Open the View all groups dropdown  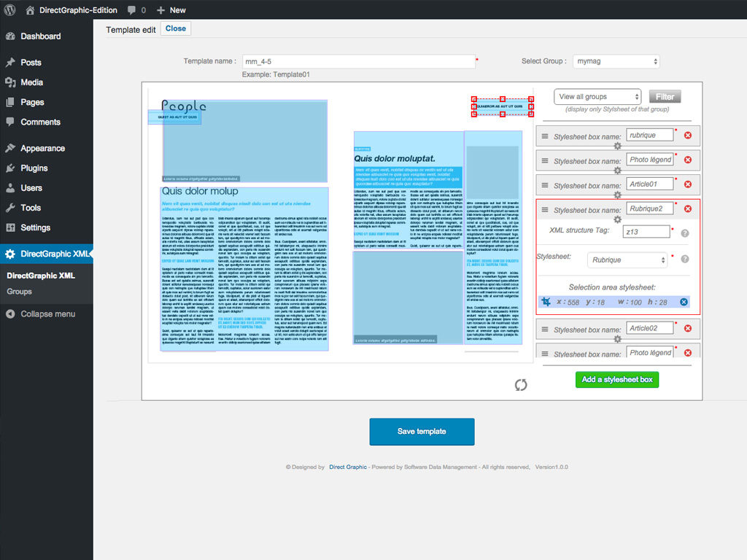597,97
